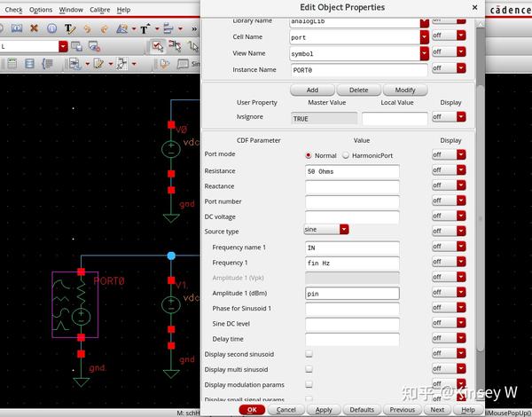The image size is (532, 417).
Task: Select the Normal port mode radio button
Action: [309, 155]
